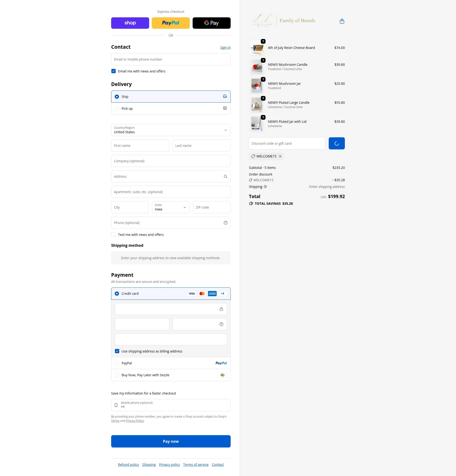Screen dimensions: 456x476
Task: Pay with Shop express checkout
Action: (130, 23)
